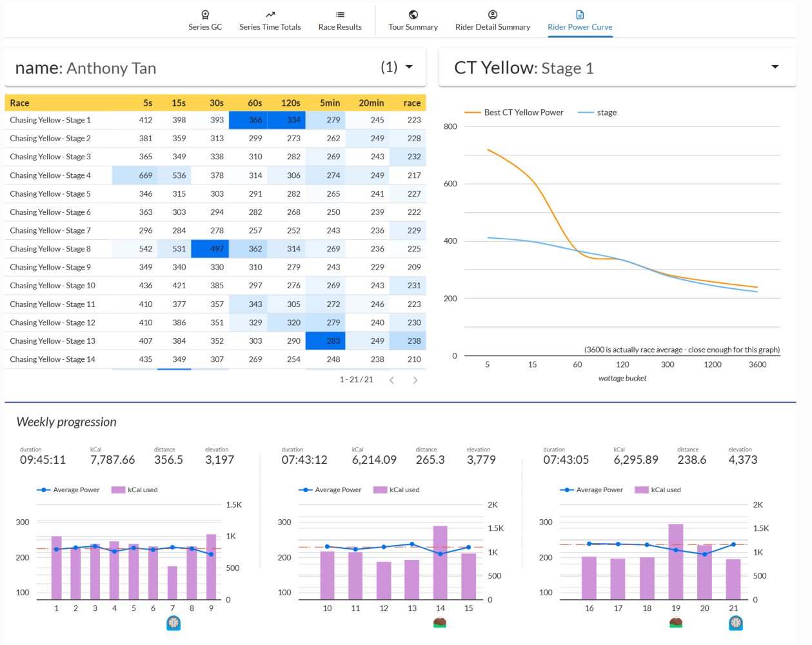Click the stopwatch icon under week 7
Screen dimensions: 812x645
pos(173,623)
